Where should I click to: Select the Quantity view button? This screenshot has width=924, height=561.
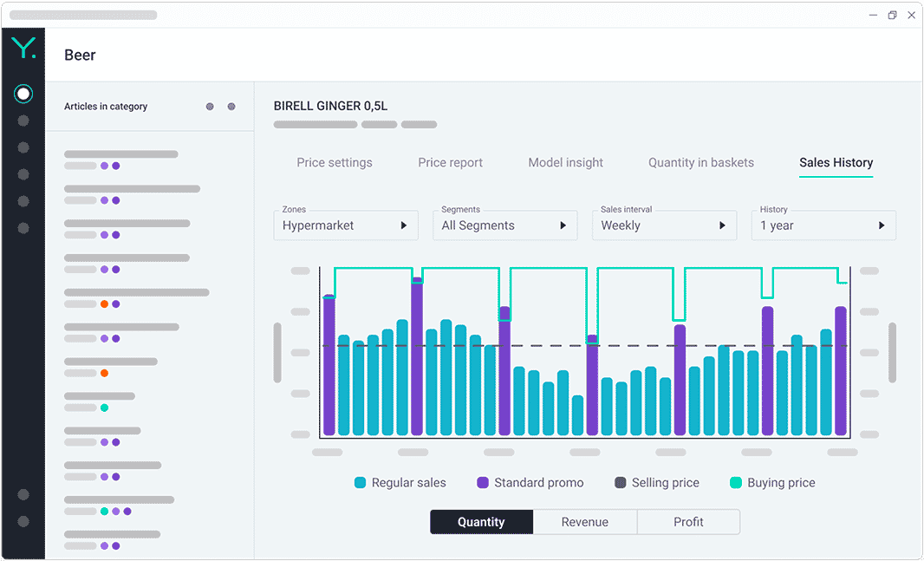[481, 521]
